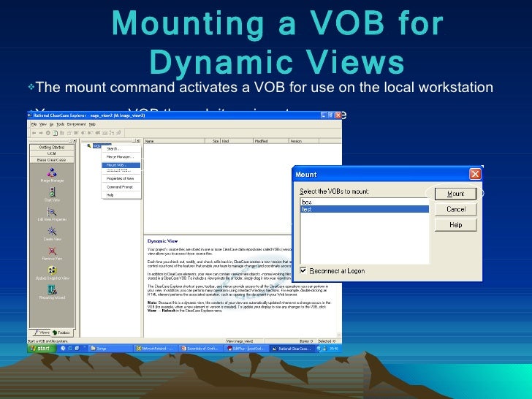Click the last toolbar icon on the right
The height and width of the screenshot is (399, 532).
click(x=119, y=133)
